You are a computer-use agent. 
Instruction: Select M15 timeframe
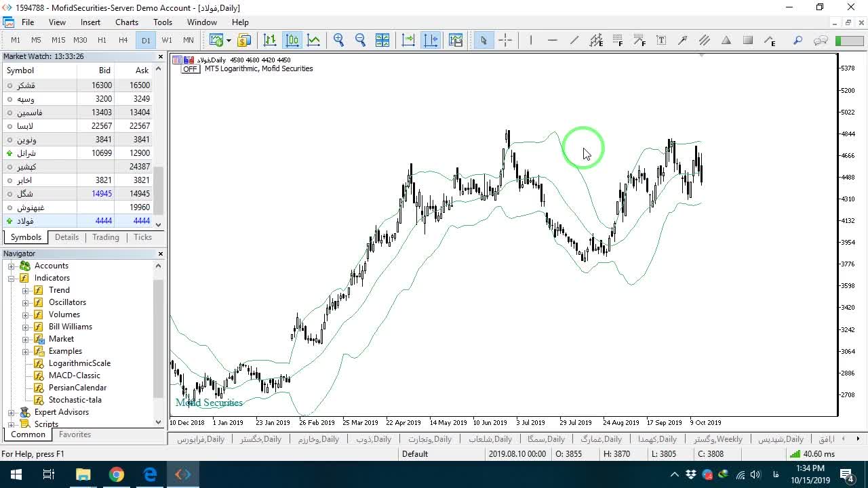point(58,40)
